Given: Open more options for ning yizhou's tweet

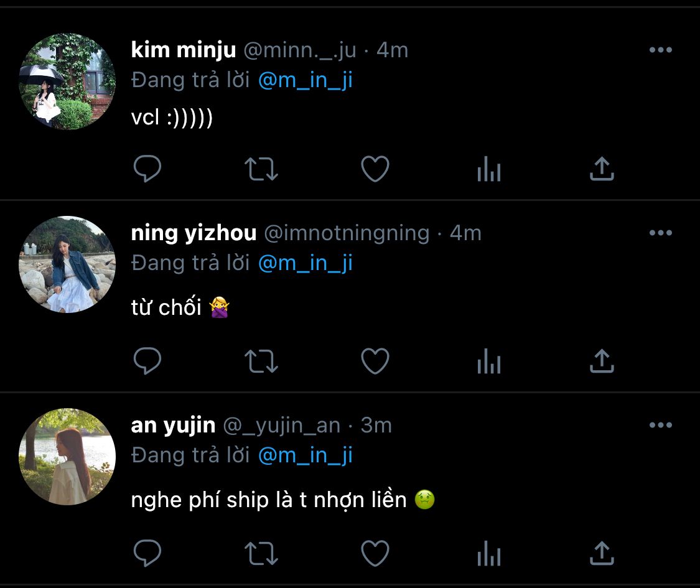Looking at the screenshot, I should (661, 233).
